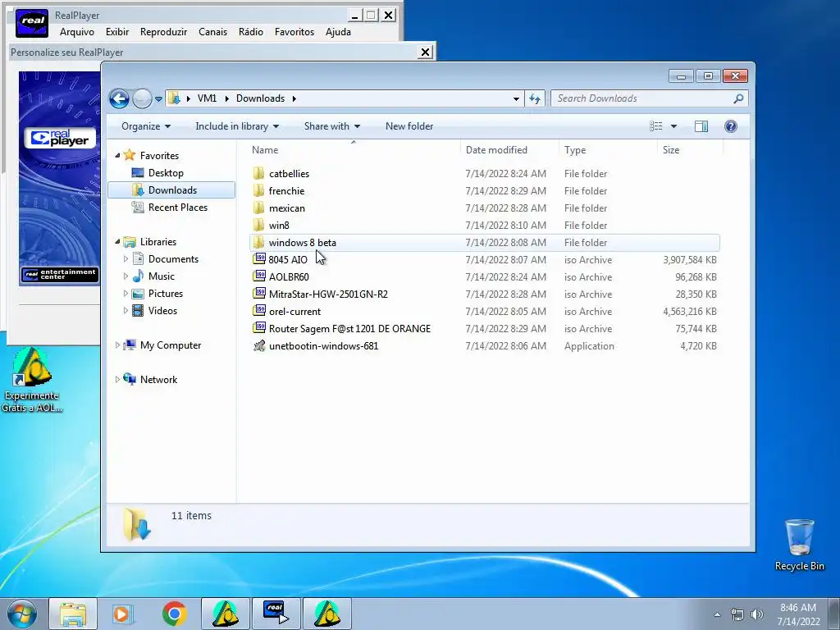Image resolution: width=840 pixels, height=630 pixels.
Task: Select the orel-current iso icon
Action: coord(259,311)
